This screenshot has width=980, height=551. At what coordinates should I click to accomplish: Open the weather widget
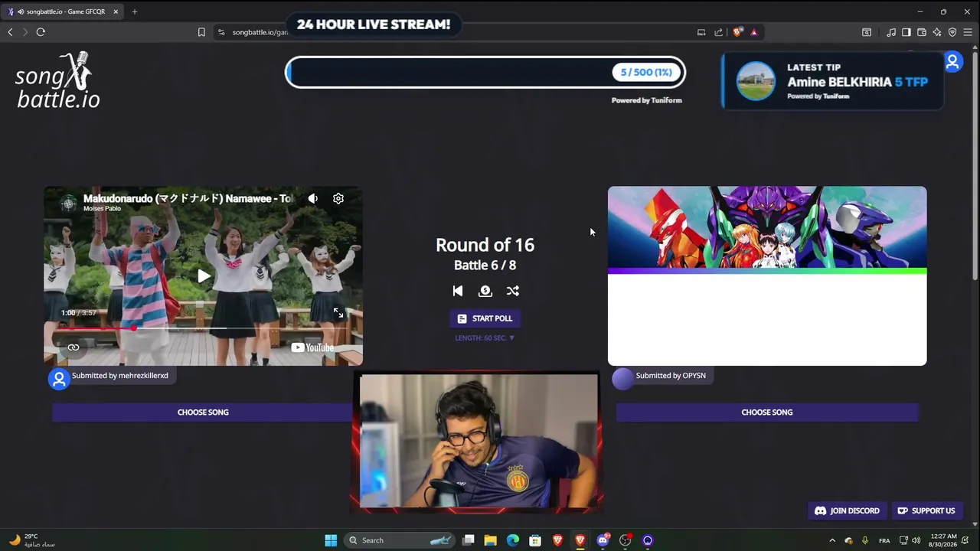(32, 540)
